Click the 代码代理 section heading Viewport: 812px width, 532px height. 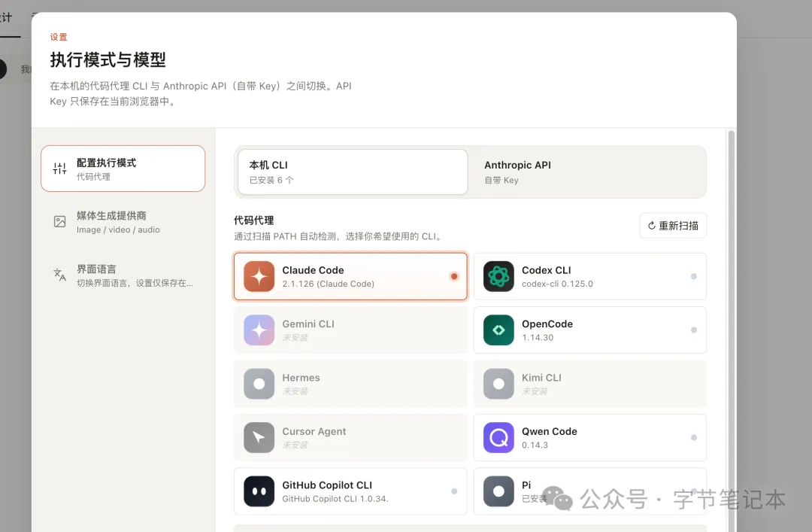254,220
